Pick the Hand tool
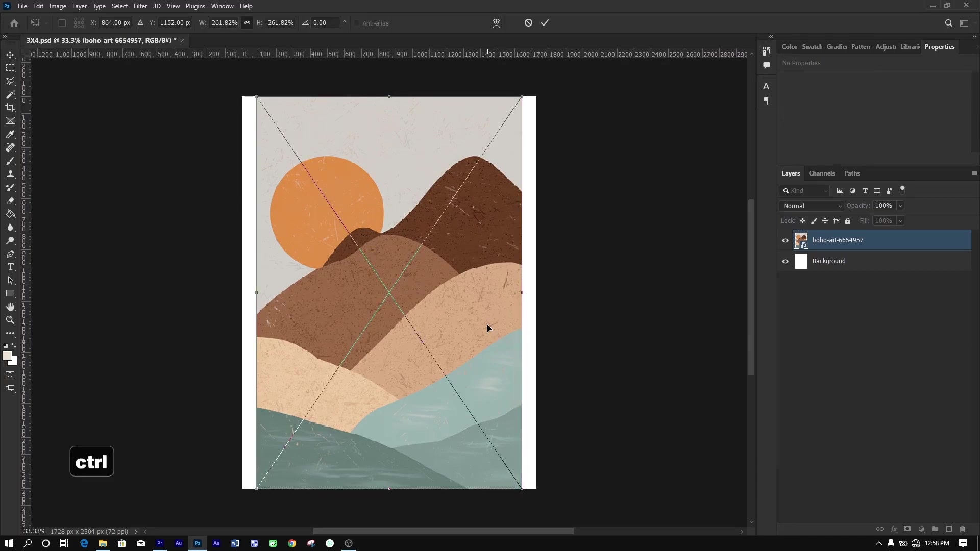The height and width of the screenshot is (551, 980). (x=10, y=307)
